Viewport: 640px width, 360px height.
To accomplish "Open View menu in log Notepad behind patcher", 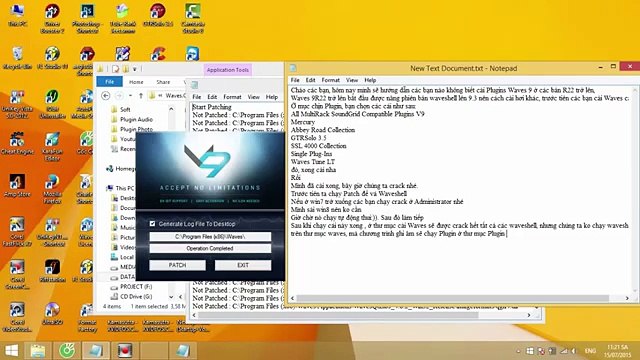I will pyautogui.click(x=253, y=97).
